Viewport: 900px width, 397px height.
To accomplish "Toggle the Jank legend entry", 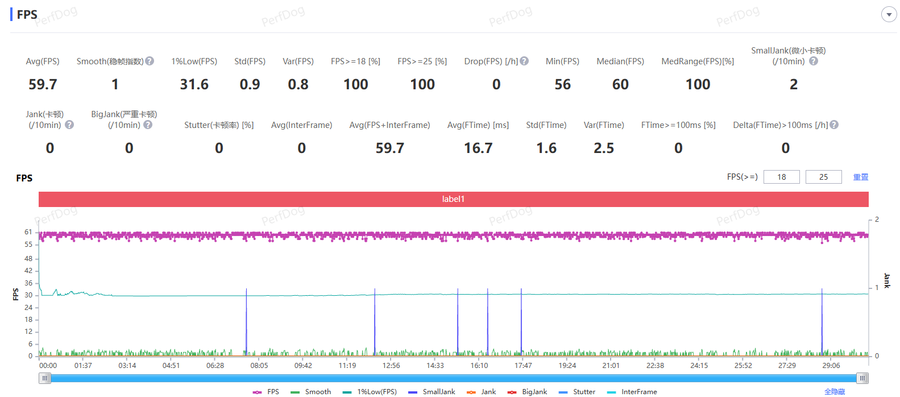I will pos(481,392).
